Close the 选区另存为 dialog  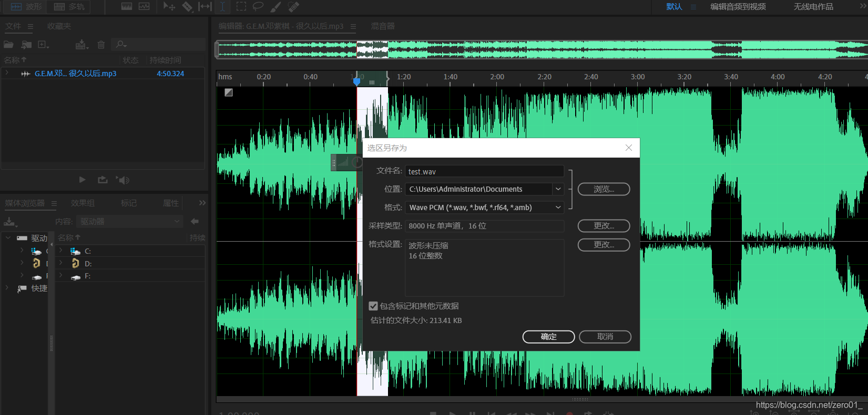pyautogui.click(x=629, y=148)
